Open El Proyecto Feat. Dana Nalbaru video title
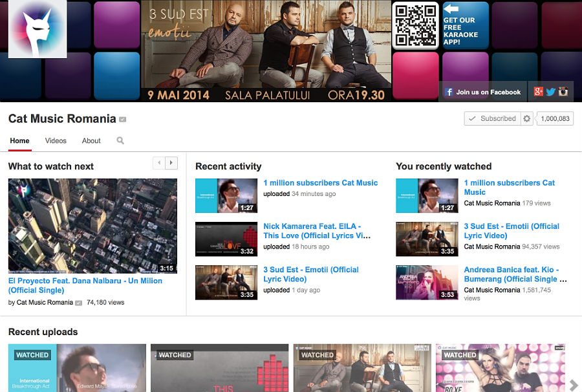 pyautogui.click(x=85, y=285)
